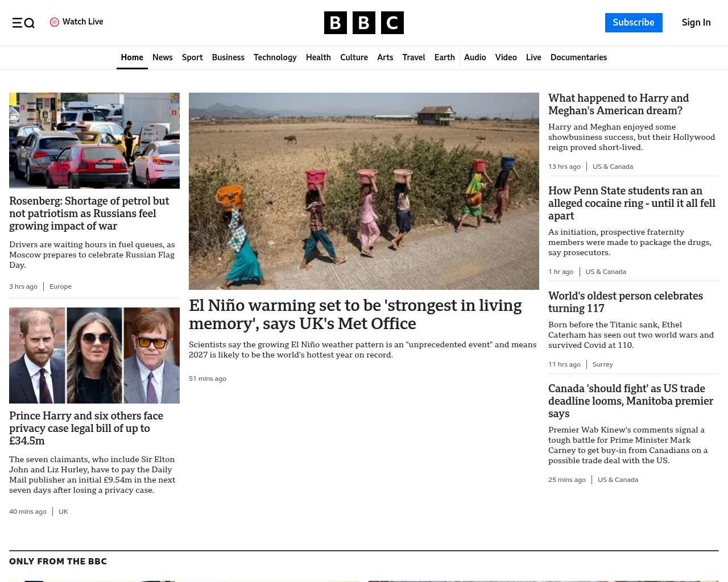Click the El Niño story summary text
Screen dimensions: 728x582
coord(363,350)
